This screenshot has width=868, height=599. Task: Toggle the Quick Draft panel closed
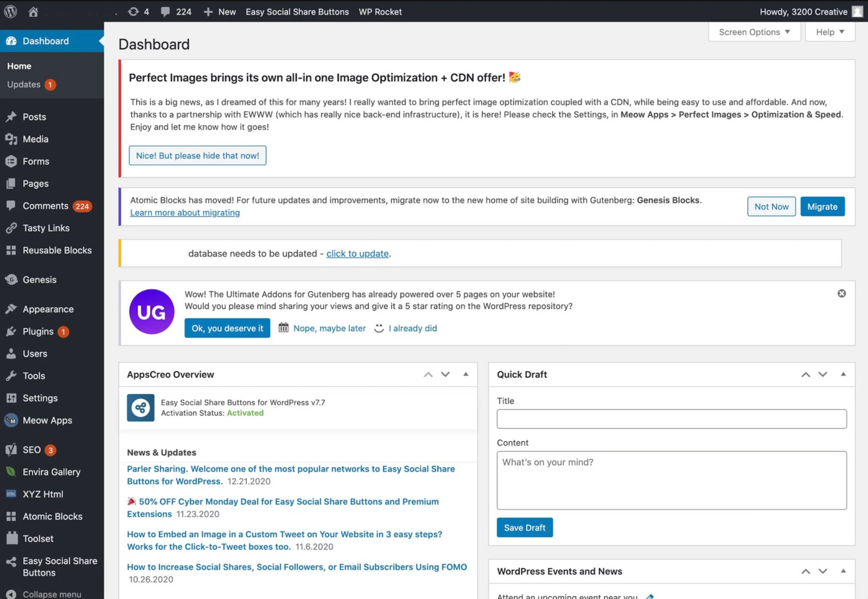(x=843, y=374)
